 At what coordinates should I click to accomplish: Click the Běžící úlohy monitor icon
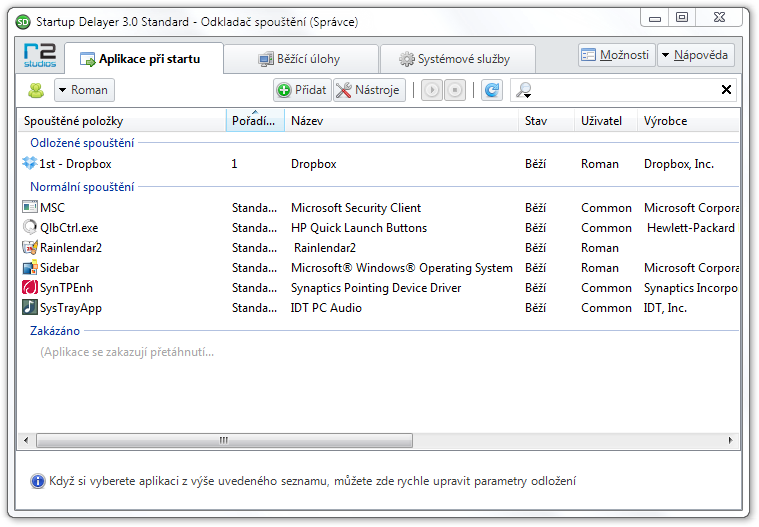coord(265,59)
